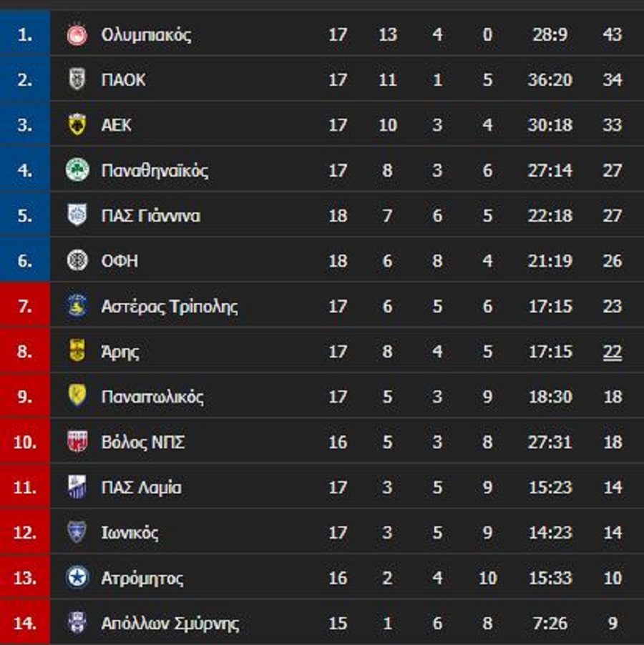Click the Ολυμπιακός club crest icon
The height and width of the screenshot is (645, 644).
click(x=77, y=34)
